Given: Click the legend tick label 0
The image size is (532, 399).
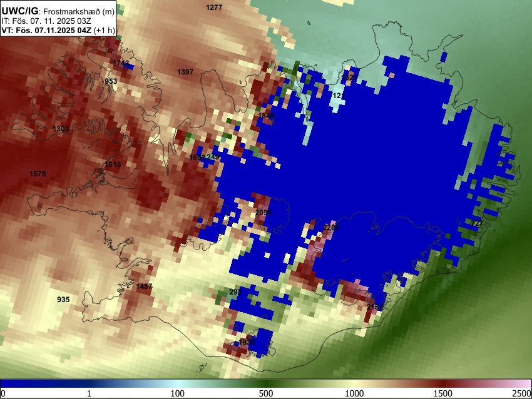Looking at the screenshot, I should coord(3,393).
